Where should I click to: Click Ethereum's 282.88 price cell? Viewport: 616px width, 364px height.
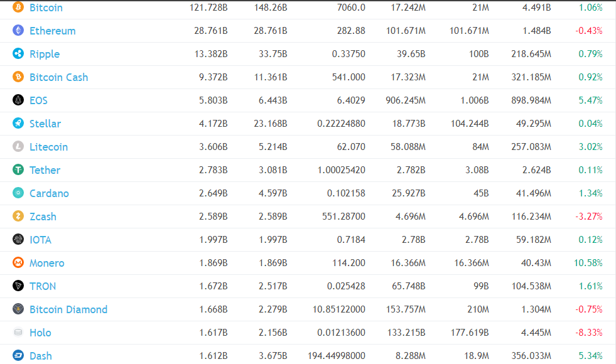click(350, 31)
